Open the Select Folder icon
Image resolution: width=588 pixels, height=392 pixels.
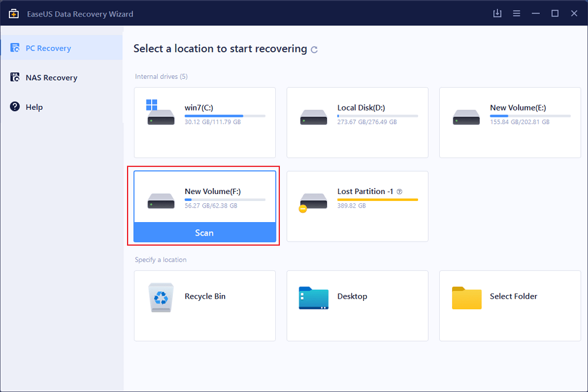tap(466, 298)
